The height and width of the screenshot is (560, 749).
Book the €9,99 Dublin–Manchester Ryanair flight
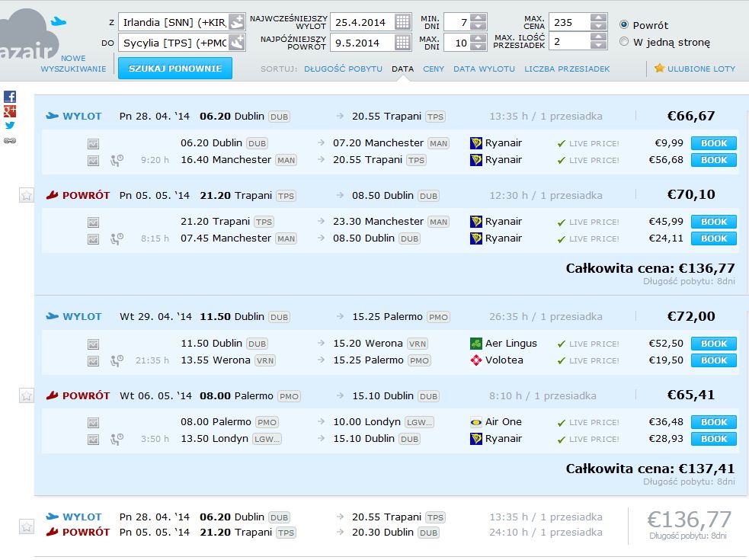click(x=714, y=143)
